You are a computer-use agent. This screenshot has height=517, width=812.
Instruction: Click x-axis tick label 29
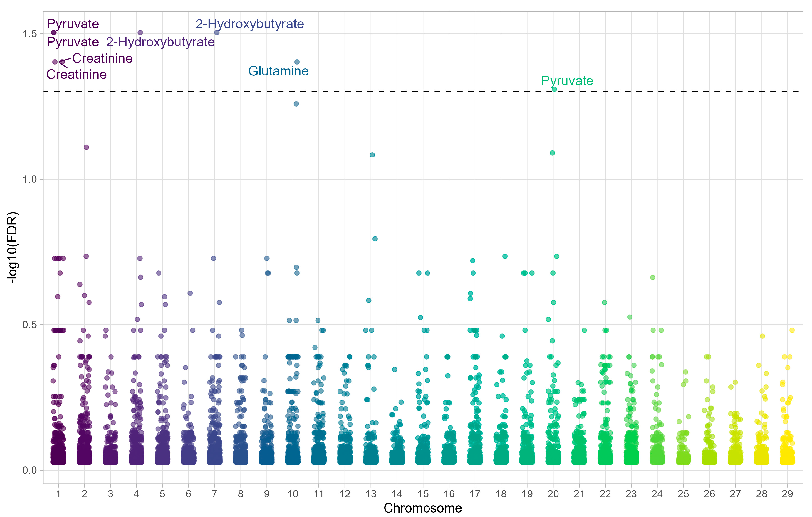787,494
